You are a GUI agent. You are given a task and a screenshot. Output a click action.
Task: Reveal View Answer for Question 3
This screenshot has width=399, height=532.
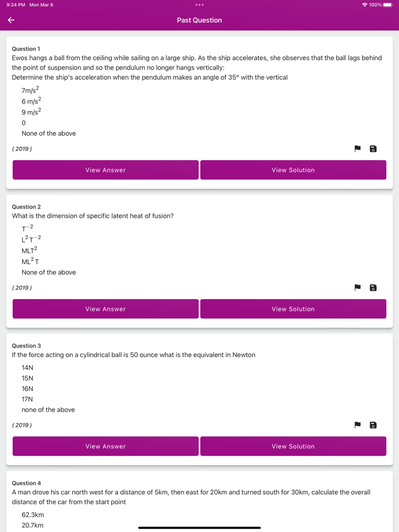click(x=105, y=446)
